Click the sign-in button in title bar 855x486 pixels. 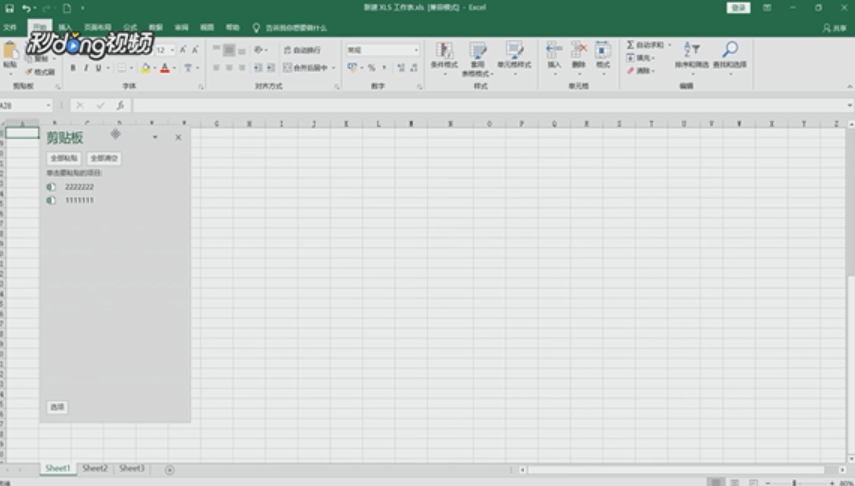pos(738,8)
